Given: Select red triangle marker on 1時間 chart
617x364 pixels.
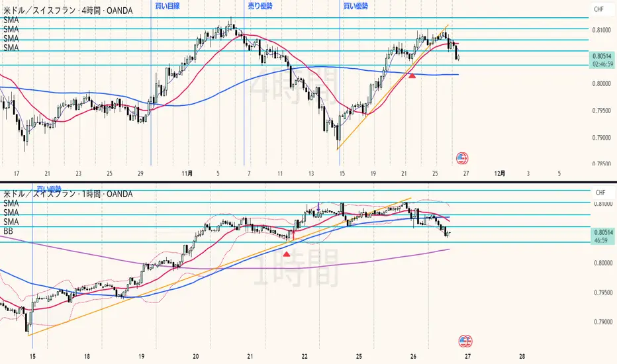Looking at the screenshot, I should [x=287, y=254].
